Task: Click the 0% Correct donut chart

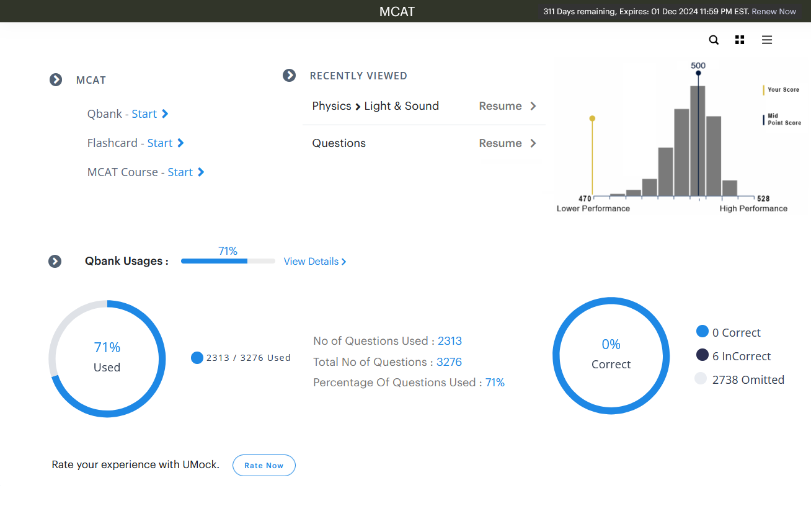Action: pos(611,355)
